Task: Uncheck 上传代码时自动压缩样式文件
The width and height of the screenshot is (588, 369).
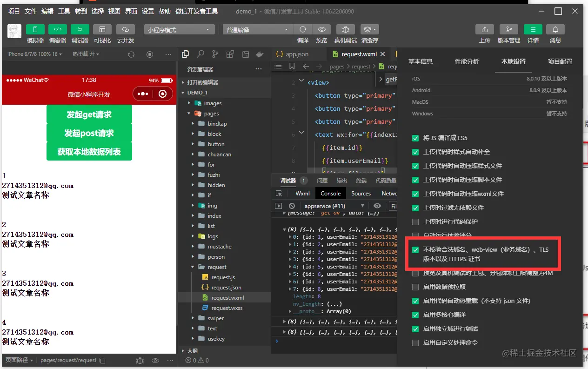Action: pos(415,166)
